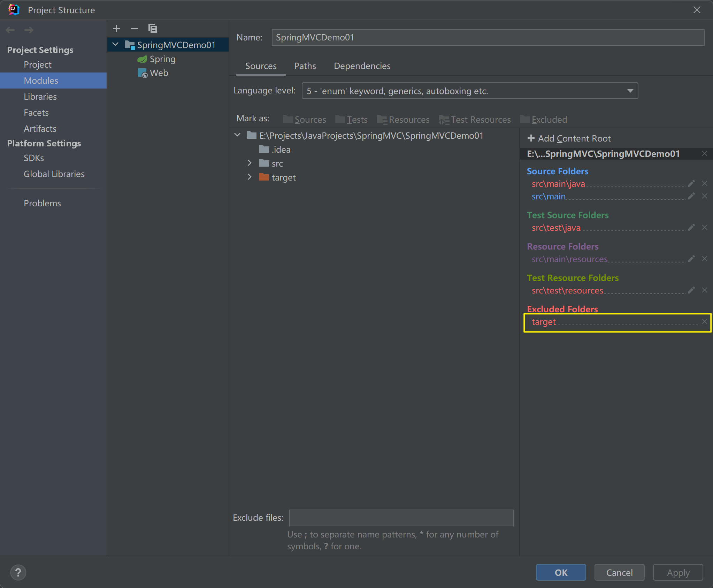Select Artifacts in Project Settings

tap(40, 129)
